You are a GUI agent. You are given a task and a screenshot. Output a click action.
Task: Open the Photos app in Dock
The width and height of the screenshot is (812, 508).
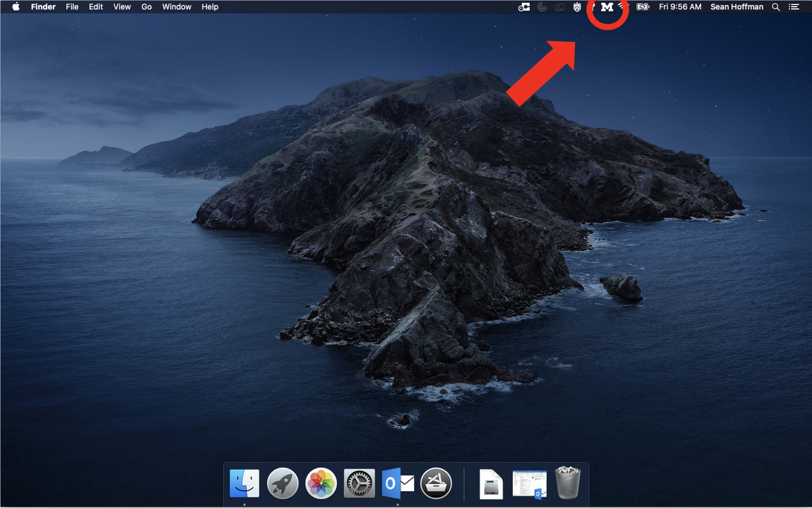[321, 483]
